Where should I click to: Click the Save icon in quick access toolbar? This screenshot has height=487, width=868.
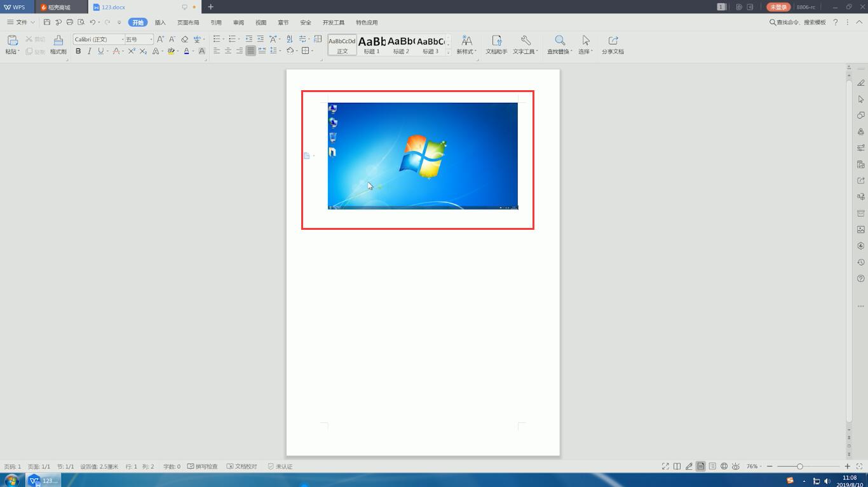(x=47, y=22)
